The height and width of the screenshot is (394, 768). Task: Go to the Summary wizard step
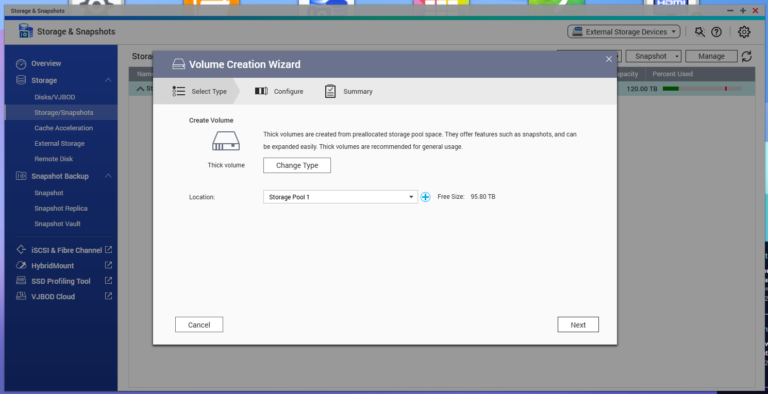[x=349, y=91]
